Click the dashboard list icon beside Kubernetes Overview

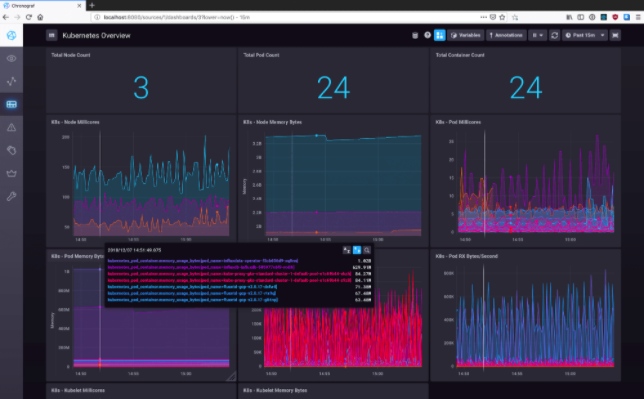click(52, 35)
